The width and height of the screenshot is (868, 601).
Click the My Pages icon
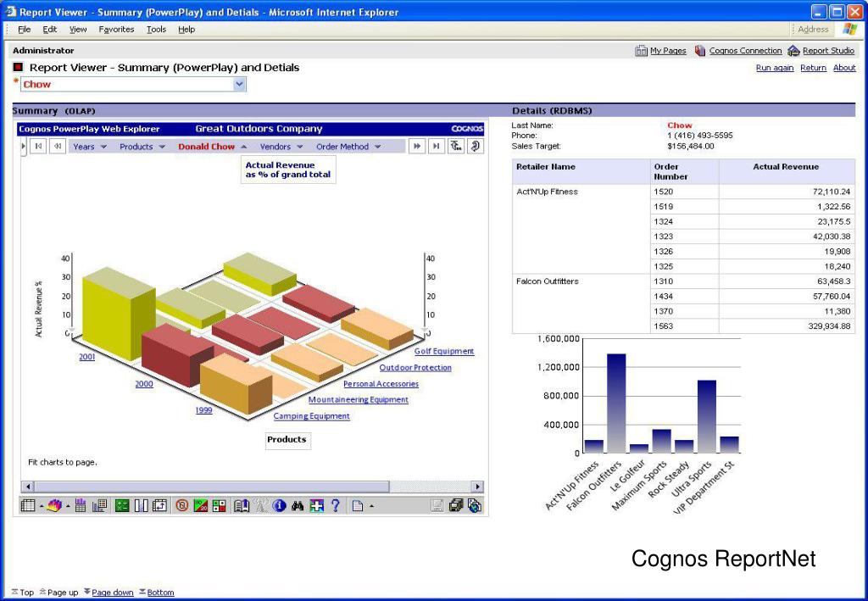pos(641,51)
